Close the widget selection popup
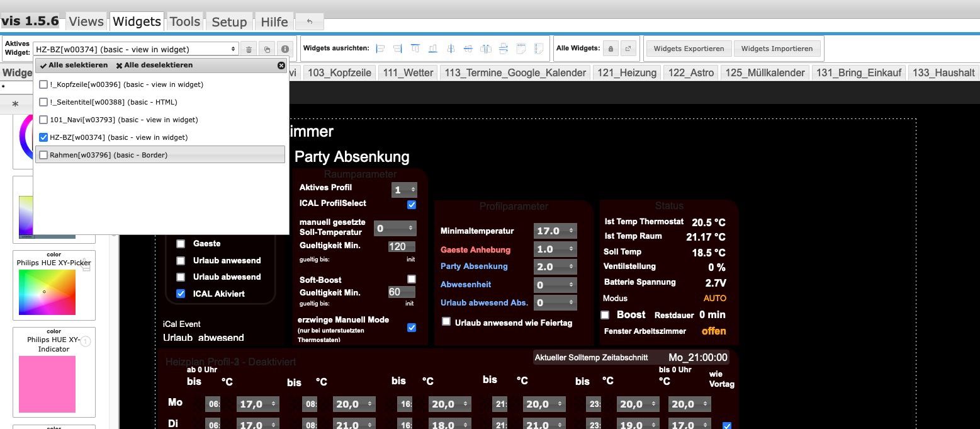This screenshot has height=429, width=980. pos(281,66)
